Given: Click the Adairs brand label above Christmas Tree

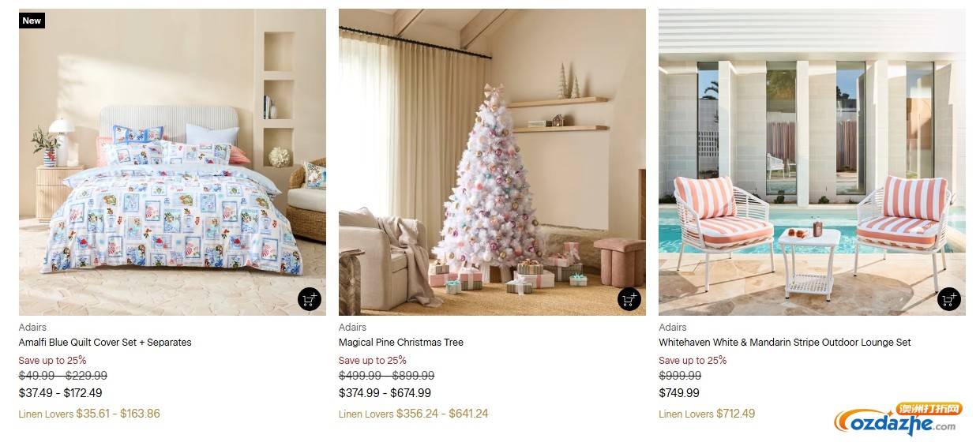Looking at the screenshot, I should (x=352, y=327).
